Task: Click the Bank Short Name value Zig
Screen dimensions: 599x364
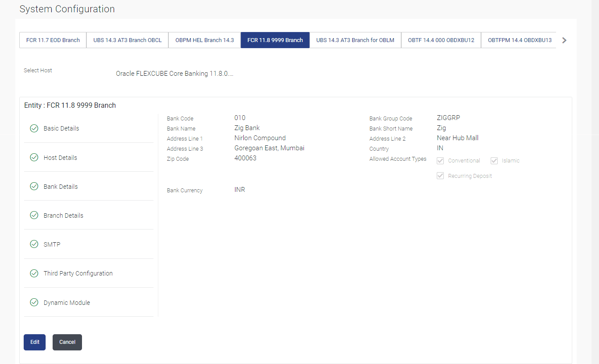Action: (442, 128)
